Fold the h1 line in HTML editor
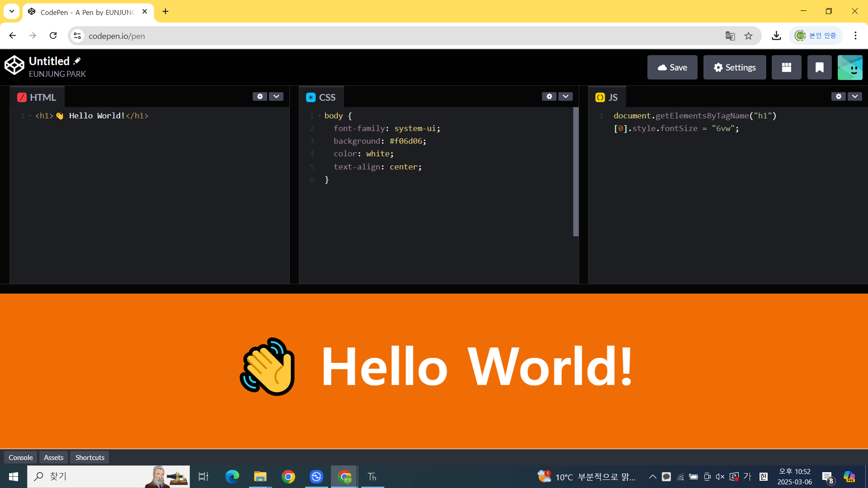The height and width of the screenshot is (488, 868). point(30,116)
